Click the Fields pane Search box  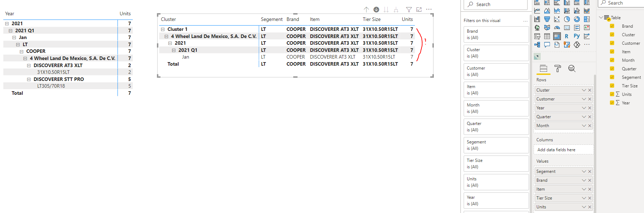click(621, 3)
